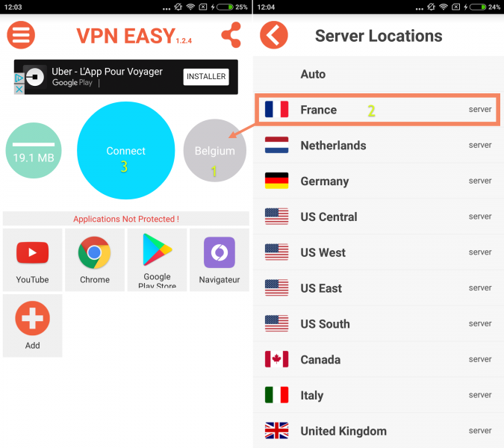Tap the right screen 24% battery indicator
The image size is (504, 448).
pos(485,7)
